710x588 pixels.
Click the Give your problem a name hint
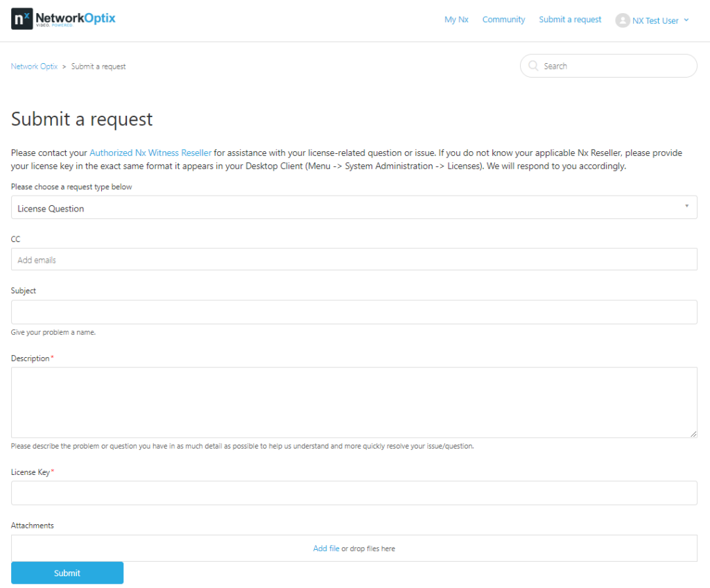pos(53,332)
